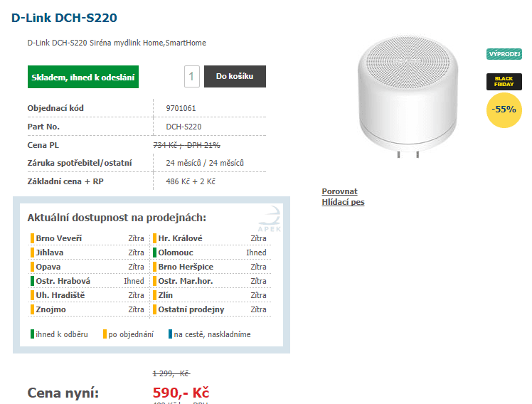The height and width of the screenshot is (404, 532).
Task: Click the blue na cestě legend marker
Action: pos(170,334)
